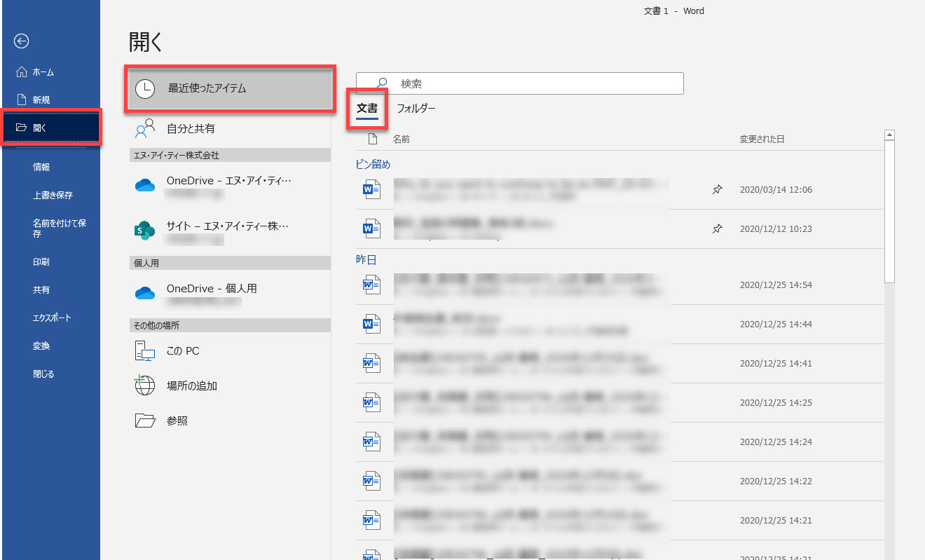Viewport: 925px width, 560px height.
Task: Click the OneDrive - 個人用 cloud icon
Action: 144,292
